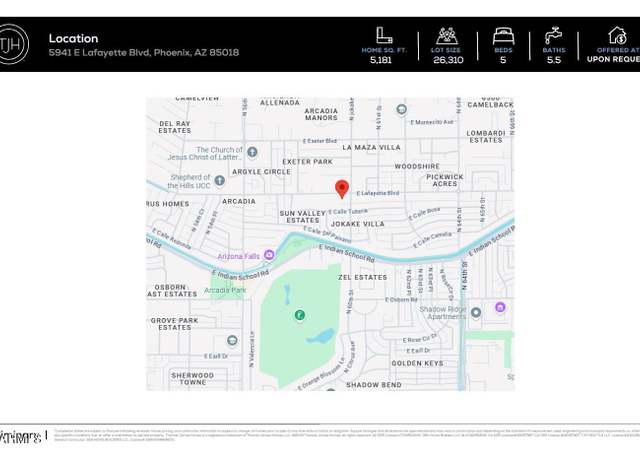The image size is (640, 460).
Task: Click the E Lafayette Blvd street label
Action: point(378,193)
